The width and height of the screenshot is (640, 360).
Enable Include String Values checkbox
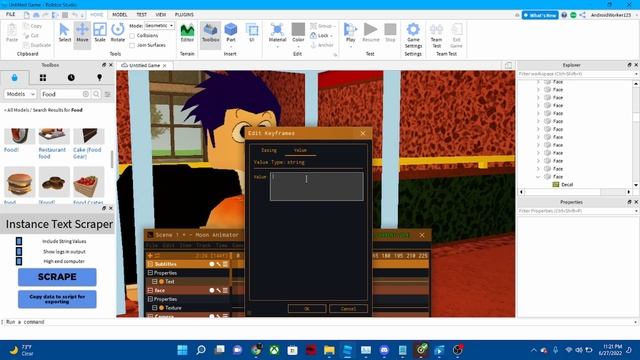click(19, 241)
